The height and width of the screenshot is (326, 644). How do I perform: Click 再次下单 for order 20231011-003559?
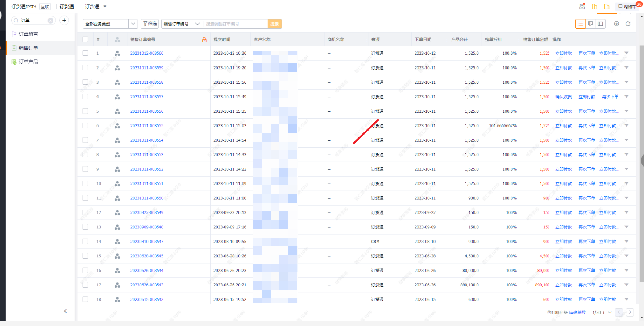[587, 68]
